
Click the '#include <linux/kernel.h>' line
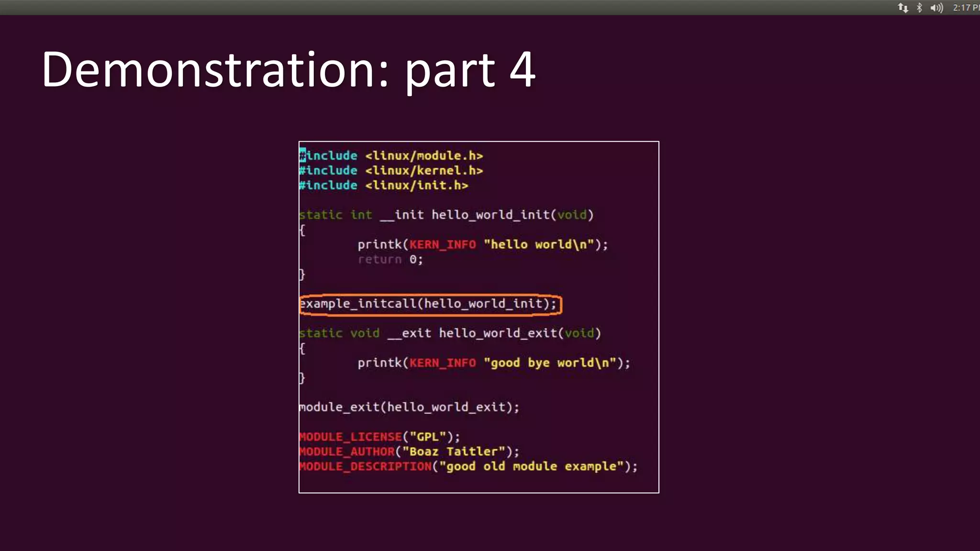click(x=391, y=170)
